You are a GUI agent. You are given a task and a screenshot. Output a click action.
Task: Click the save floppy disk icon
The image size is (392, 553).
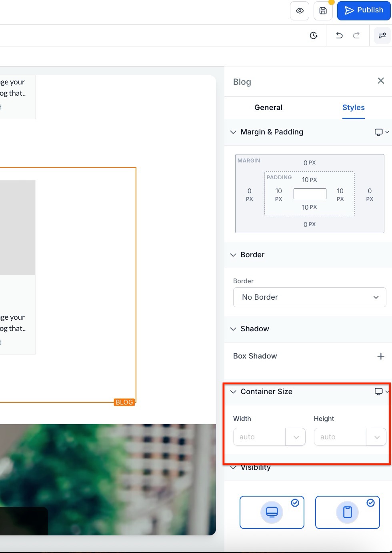[323, 11]
